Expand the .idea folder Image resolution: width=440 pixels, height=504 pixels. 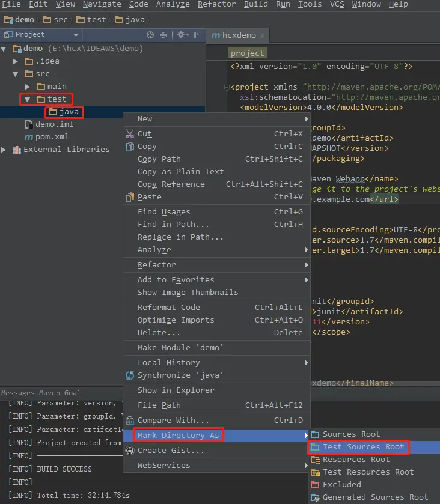click(x=16, y=61)
